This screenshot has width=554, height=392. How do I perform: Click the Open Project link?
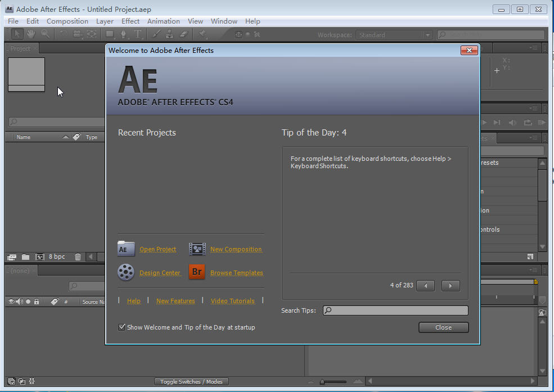point(157,249)
